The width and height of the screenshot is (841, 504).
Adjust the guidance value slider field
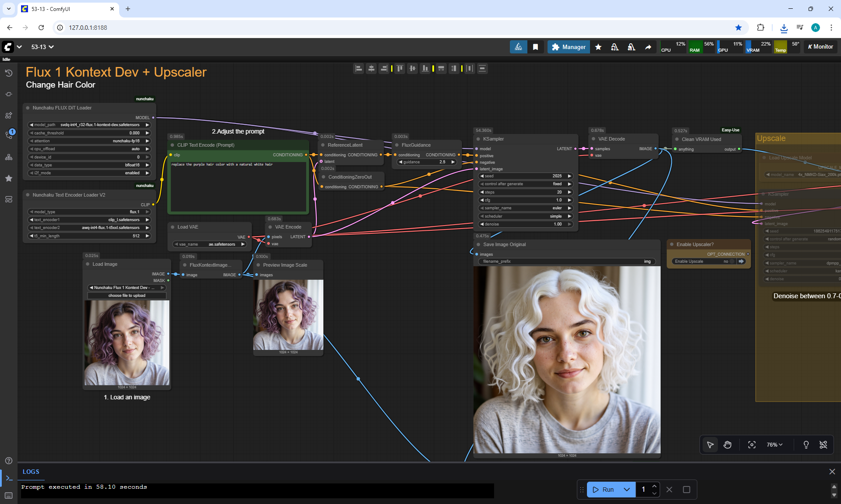click(x=427, y=162)
